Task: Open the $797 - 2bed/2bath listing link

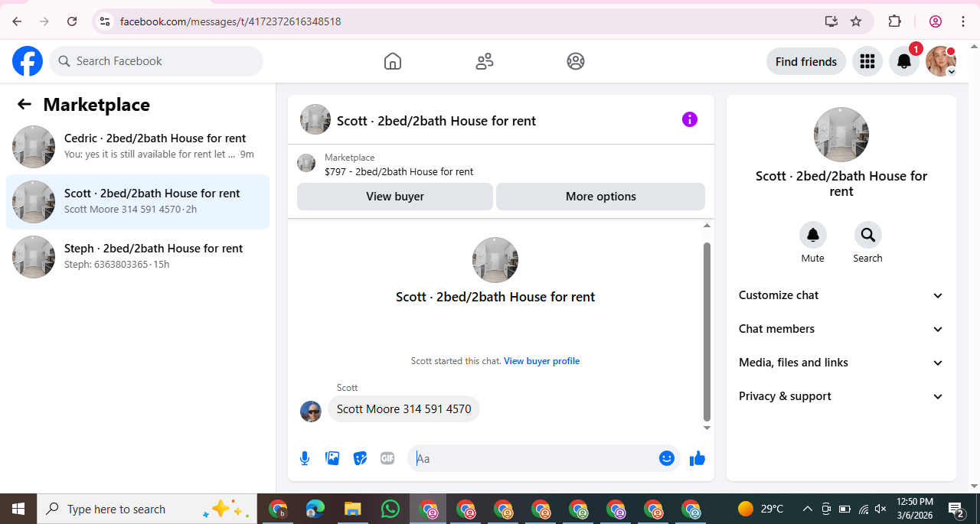Action: click(x=399, y=172)
